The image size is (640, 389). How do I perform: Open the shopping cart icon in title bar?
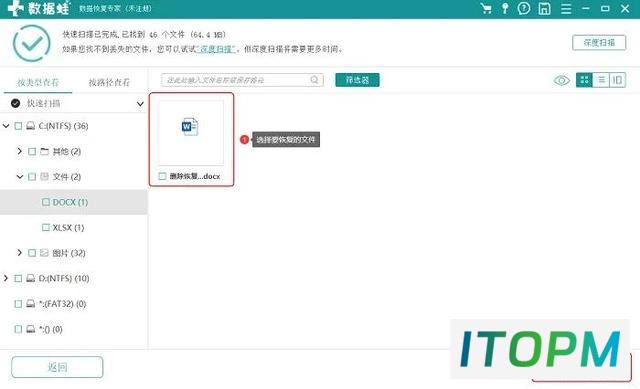tap(486, 8)
